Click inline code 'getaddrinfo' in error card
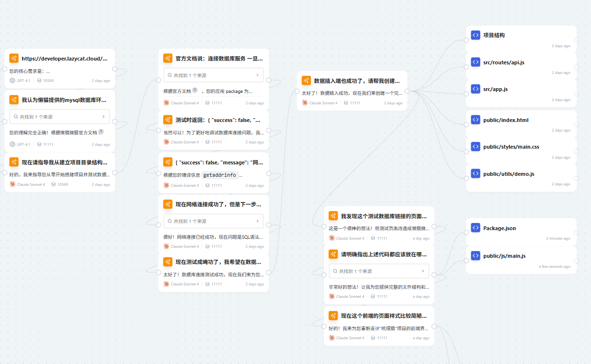Screen dimensions: 591x364 pos(219,175)
